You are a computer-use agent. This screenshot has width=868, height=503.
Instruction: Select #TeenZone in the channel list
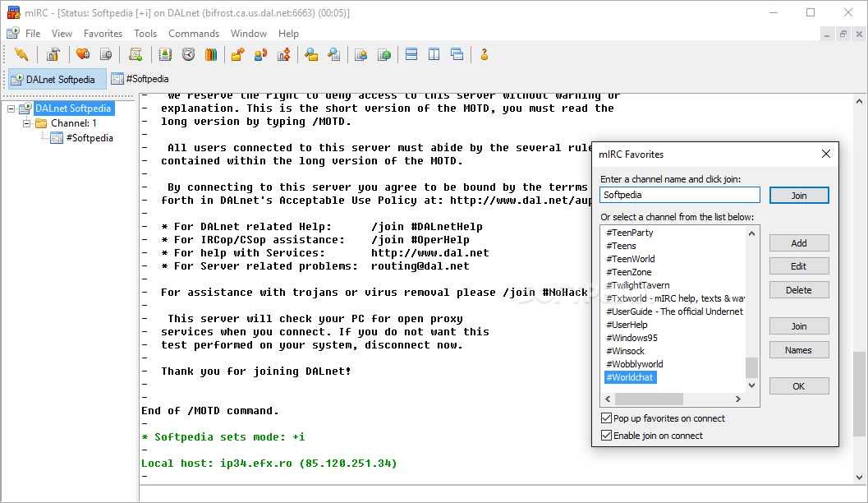click(x=629, y=272)
